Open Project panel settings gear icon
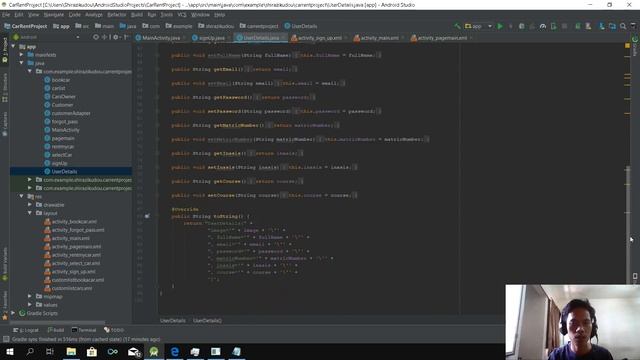 pyautogui.click(x=116, y=37)
